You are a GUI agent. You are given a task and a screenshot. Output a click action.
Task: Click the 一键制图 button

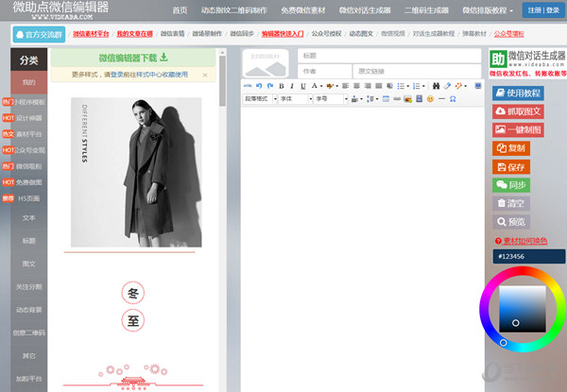tap(518, 129)
